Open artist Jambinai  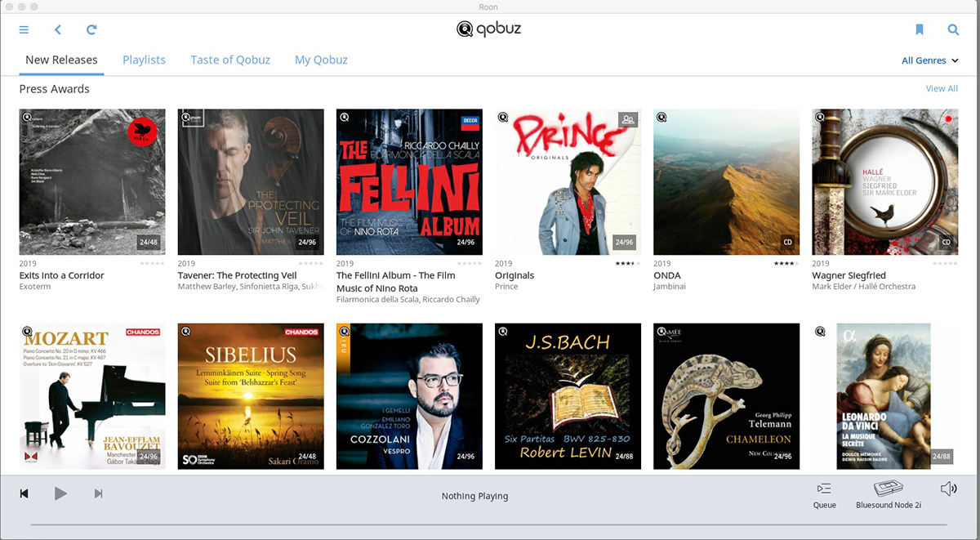(x=670, y=287)
